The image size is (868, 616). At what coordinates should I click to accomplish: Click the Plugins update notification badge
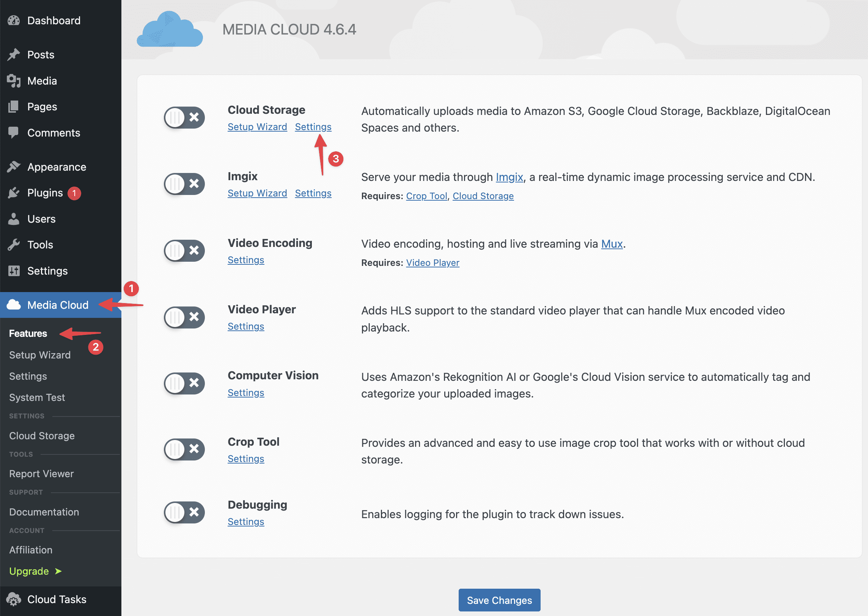(x=74, y=193)
